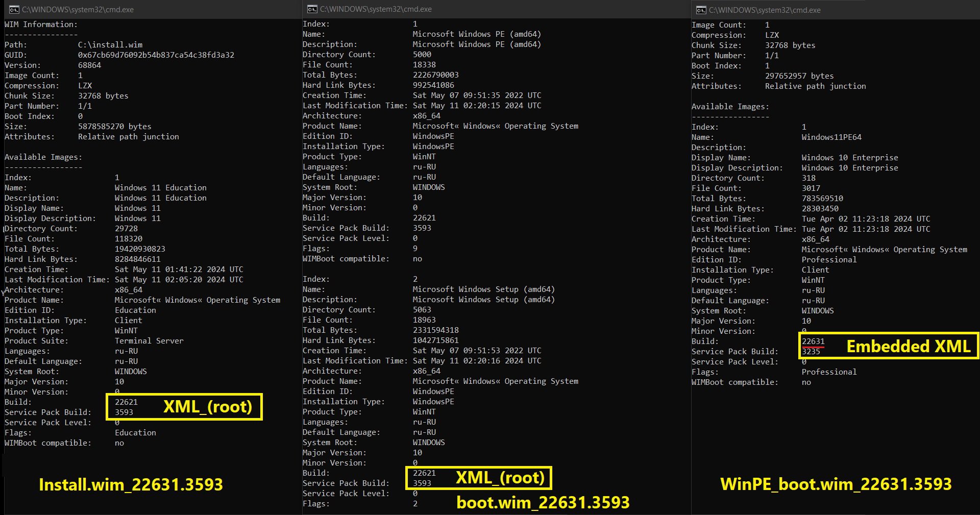Image resolution: width=980 pixels, height=515 pixels.
Task: Click the Hard Link Bytes value '28303450'
Action: [820, 209]
